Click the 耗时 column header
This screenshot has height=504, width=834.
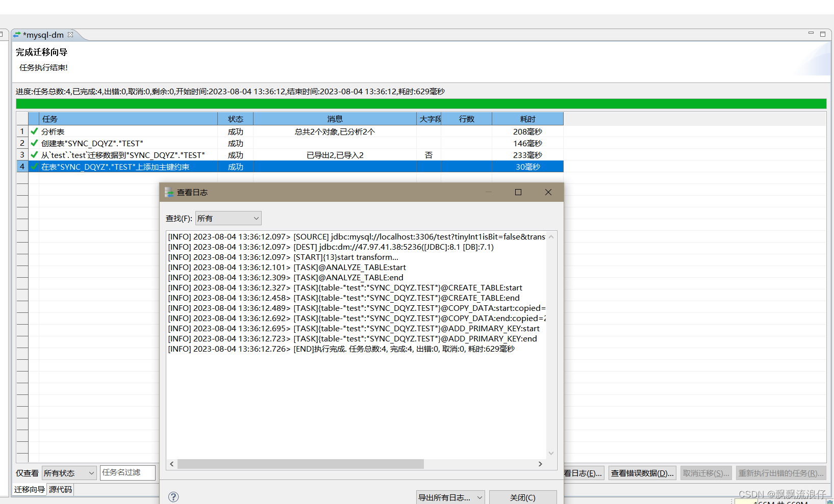click(x=527, y=119)
